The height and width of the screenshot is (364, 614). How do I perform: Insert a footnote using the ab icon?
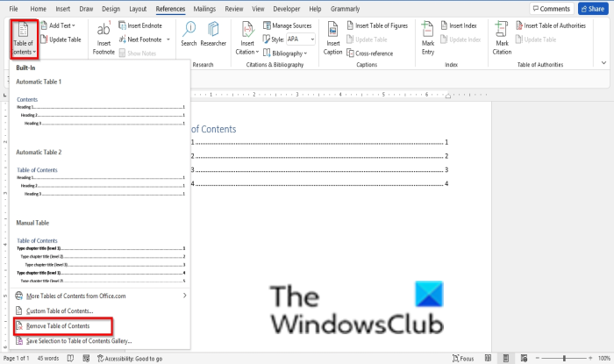click(x=104, y=39)
